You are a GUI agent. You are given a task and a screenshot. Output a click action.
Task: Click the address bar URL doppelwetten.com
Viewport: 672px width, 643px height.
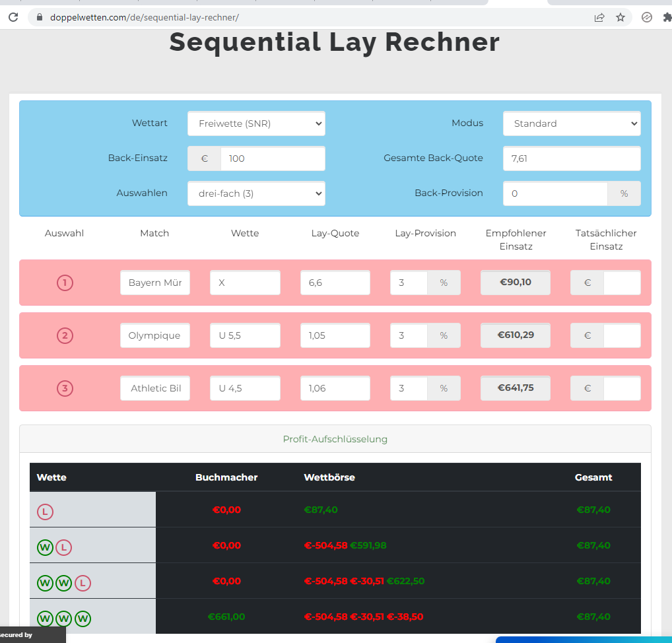[x=144, y=17]
